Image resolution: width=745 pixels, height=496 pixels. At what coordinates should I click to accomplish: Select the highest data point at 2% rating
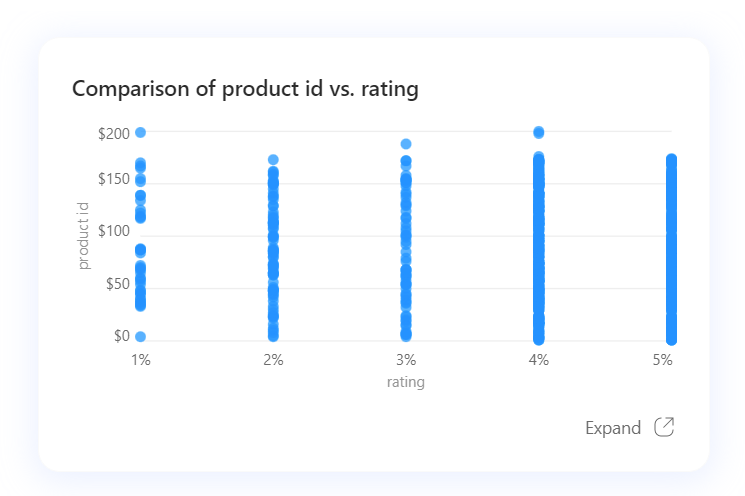(273, 160)
